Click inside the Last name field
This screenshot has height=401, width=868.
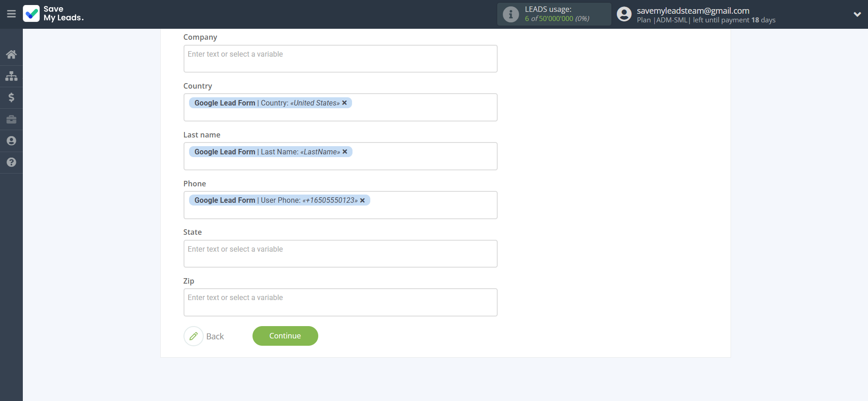[x=340, y=156]
